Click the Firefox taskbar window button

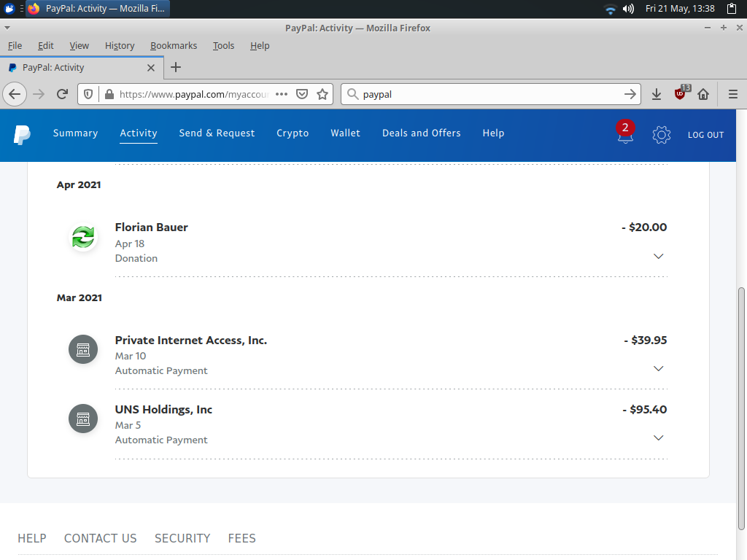coord(98,9)
